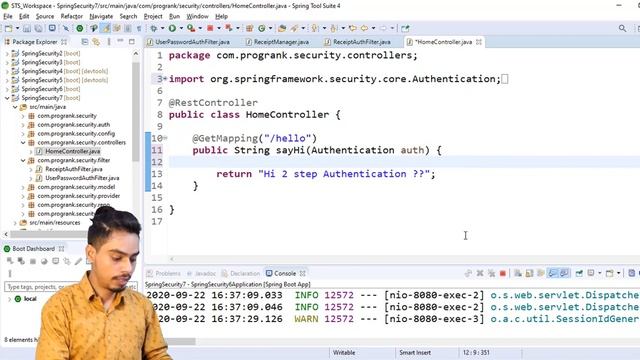This screenshot has width=640, height=360.
Task: Click the Debug bug icon in toolbar
Action: coord(153,28)
